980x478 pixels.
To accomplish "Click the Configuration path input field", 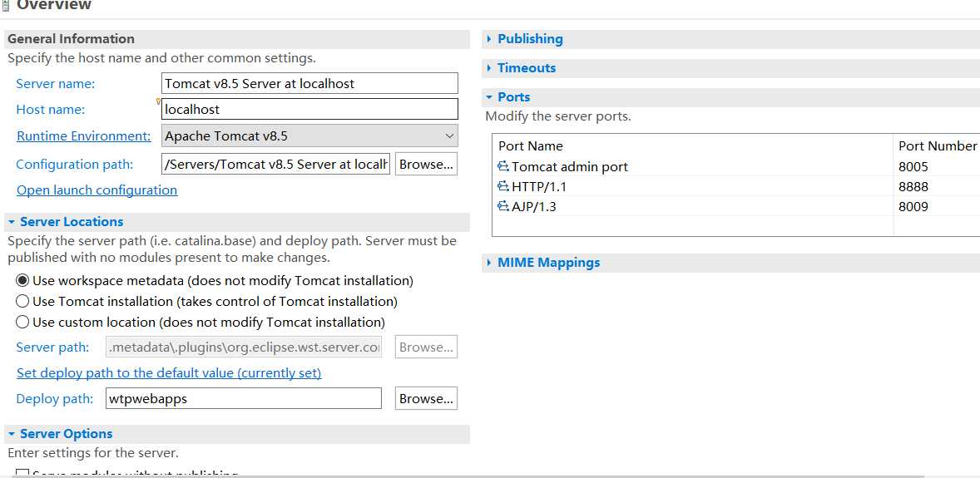I will (275, 164).
